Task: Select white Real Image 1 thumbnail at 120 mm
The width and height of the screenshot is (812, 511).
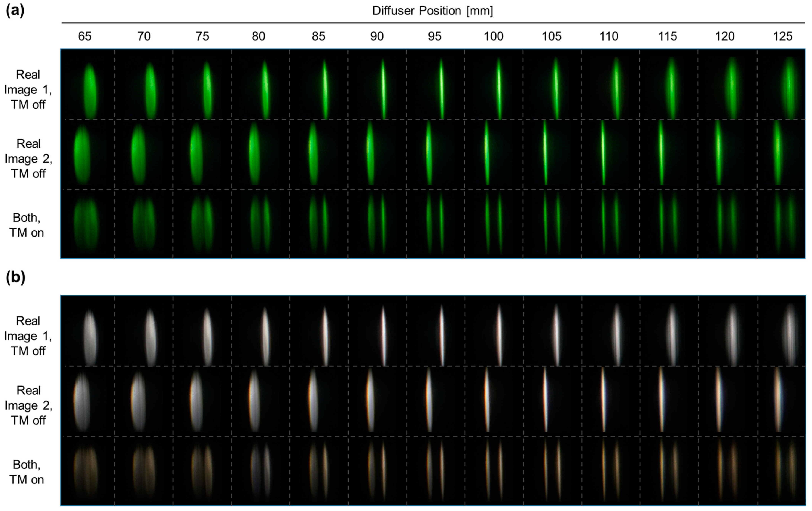Action: [x=728, y=331]
